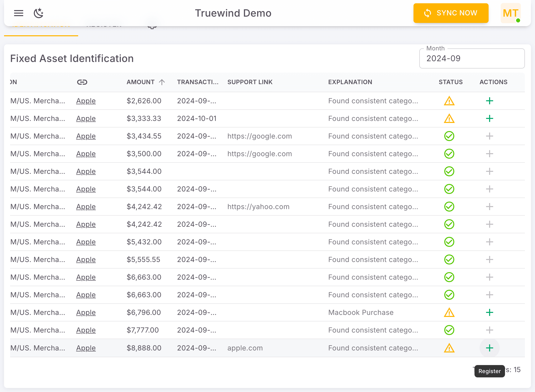Click the warning icon on $8,888.00 row
This screenshot has width=535, height=392.
(x=449, y=348)
